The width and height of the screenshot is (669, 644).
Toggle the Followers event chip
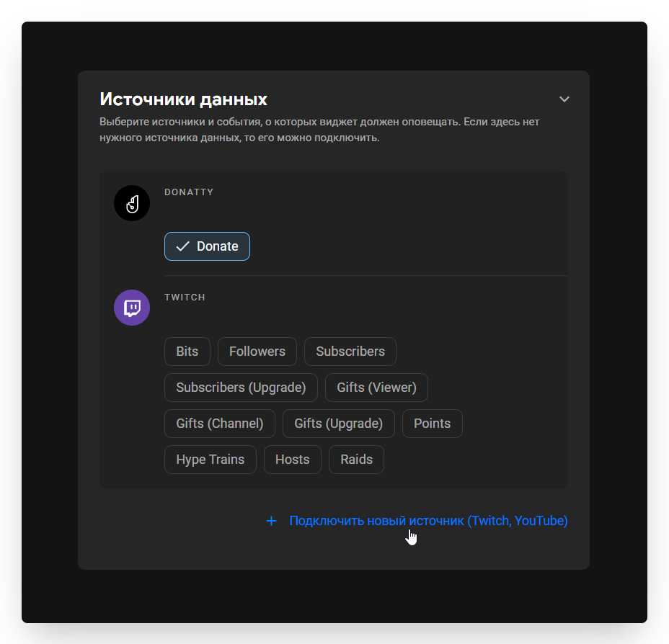click(257, 352)
